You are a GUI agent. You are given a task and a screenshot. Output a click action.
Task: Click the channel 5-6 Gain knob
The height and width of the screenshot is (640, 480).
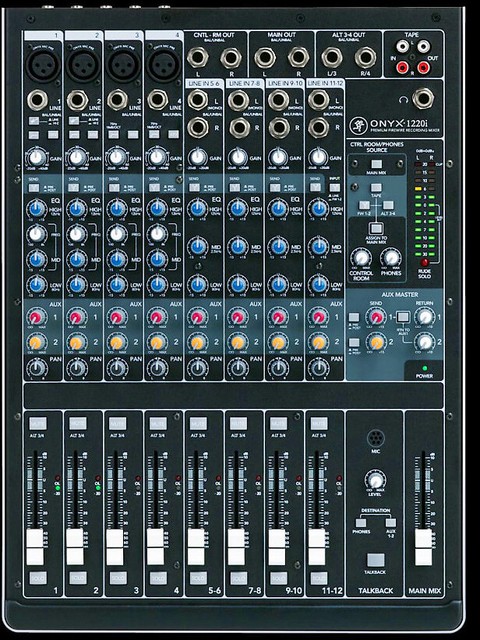pos(198,157)
